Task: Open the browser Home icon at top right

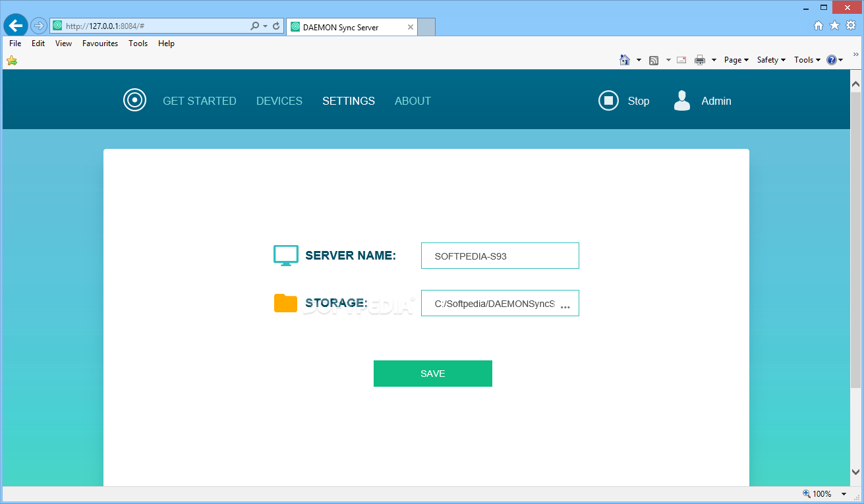Action: [819, 26]
